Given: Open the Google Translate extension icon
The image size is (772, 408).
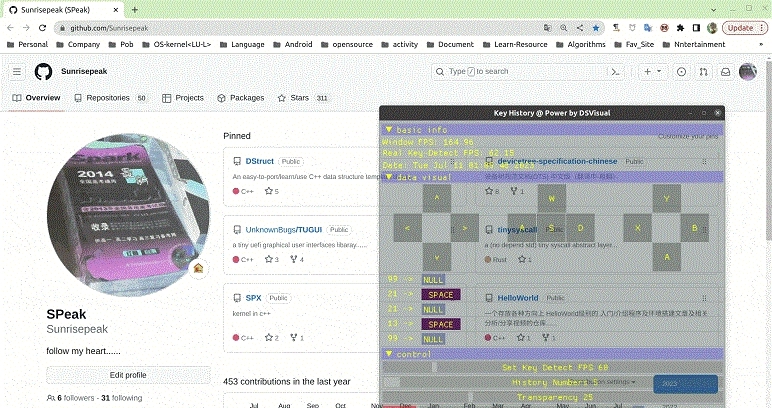Looking at the screenshot, I should pyautogui.click(x=648, y=28).
